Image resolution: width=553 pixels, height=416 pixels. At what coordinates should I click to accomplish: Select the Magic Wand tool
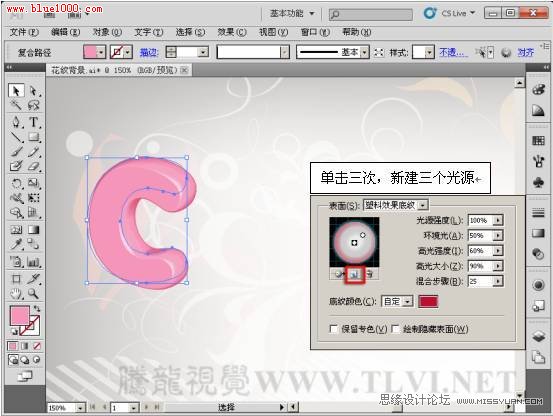[16, 105]
